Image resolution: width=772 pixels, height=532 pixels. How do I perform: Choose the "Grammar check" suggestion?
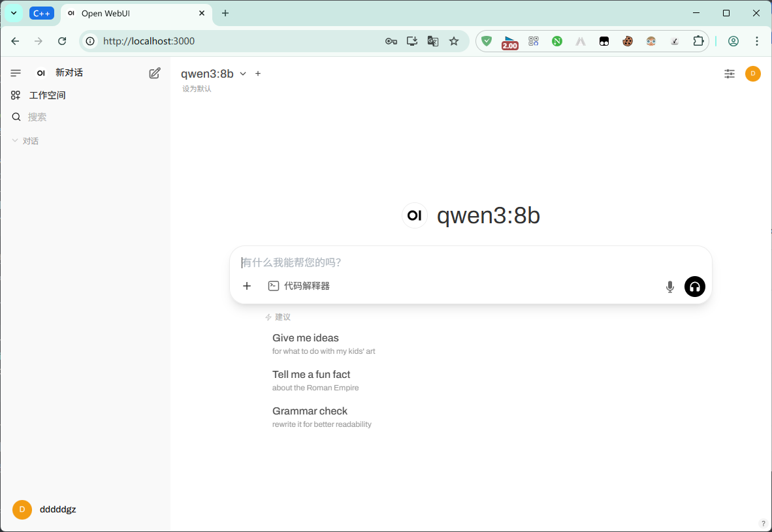tap(322, 417)
